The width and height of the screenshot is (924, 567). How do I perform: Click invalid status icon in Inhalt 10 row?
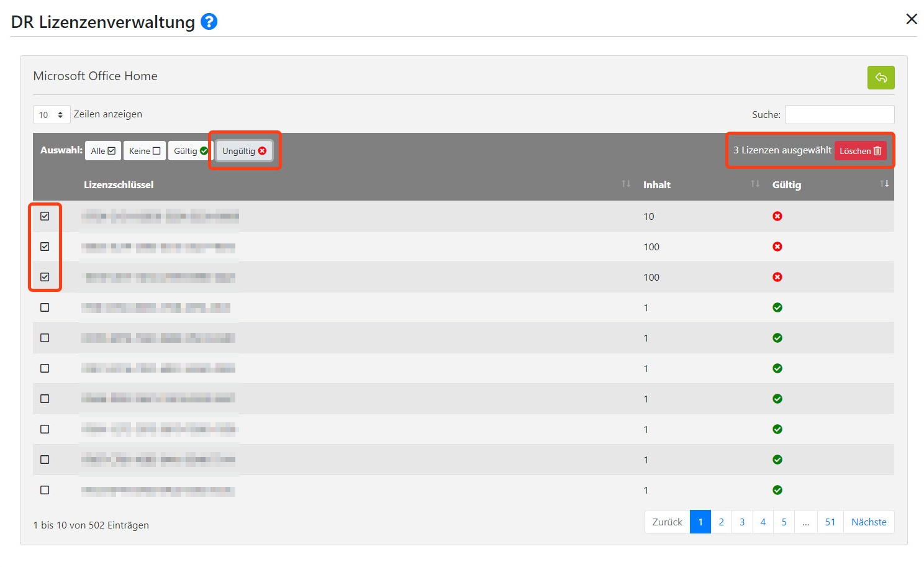777,216
